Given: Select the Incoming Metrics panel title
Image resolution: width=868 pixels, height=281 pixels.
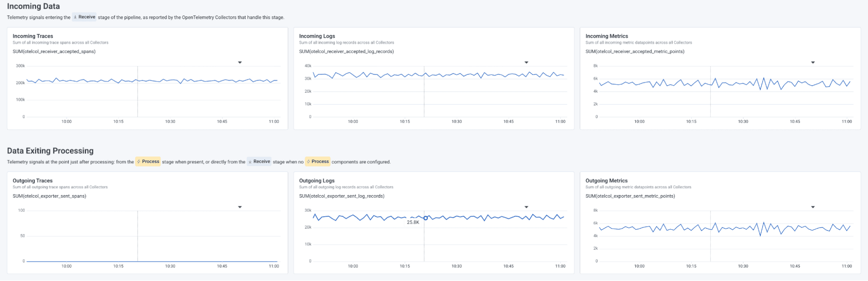Looking at the screenshot, I should (607, 36).
